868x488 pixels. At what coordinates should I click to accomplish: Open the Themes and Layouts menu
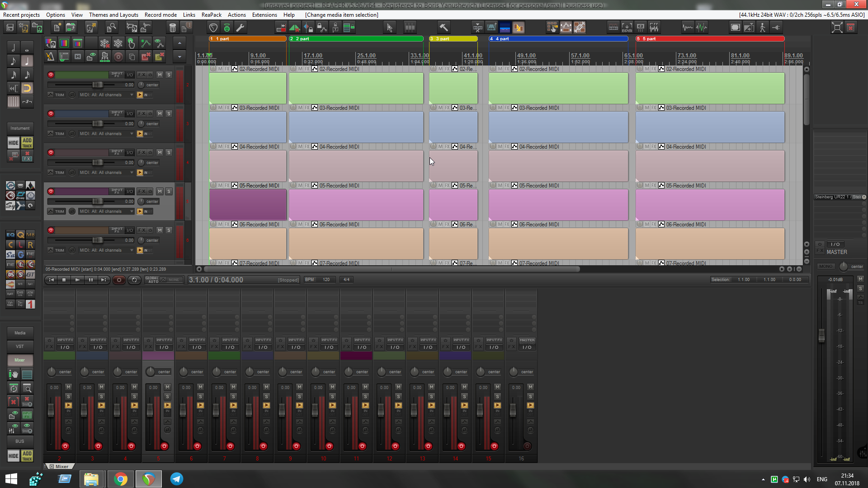pos(113,15)
